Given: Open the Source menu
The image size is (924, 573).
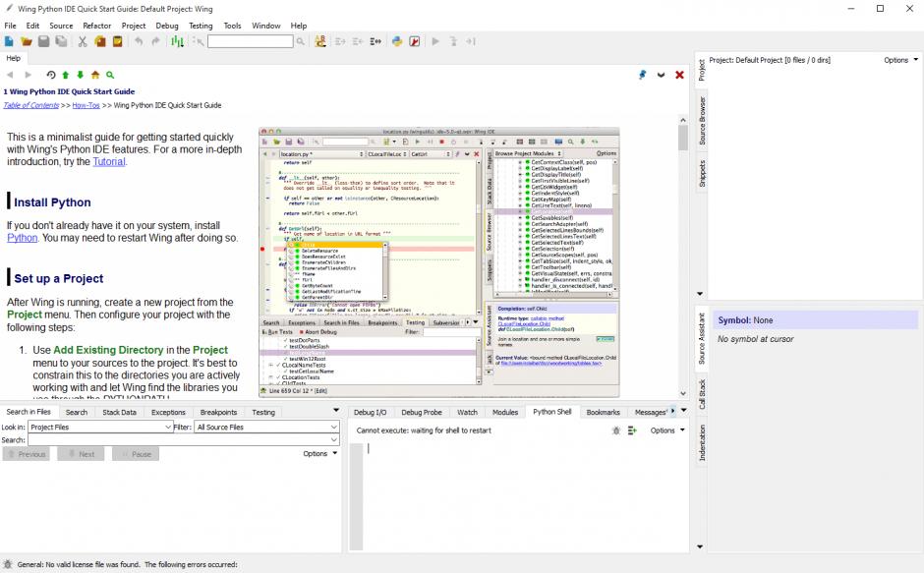Looking at the screenshot, I should [61, 26].
